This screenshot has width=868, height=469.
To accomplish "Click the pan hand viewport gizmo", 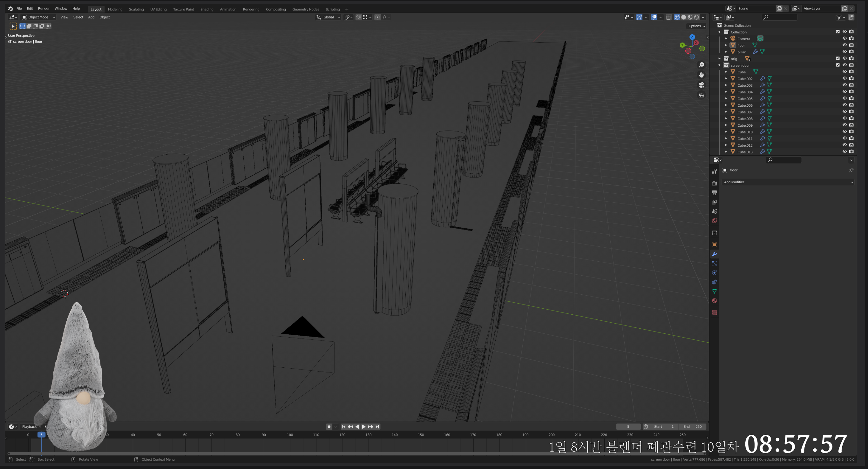I will click(x=701, y=75).
